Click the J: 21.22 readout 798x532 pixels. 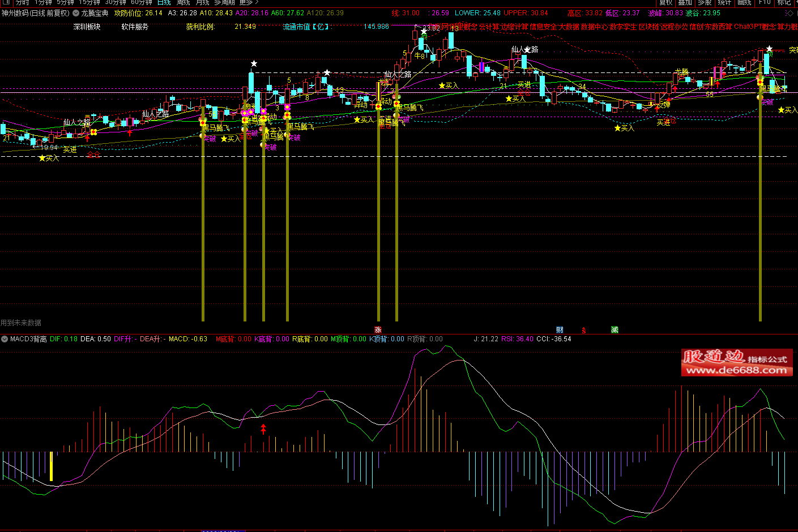click(486, 339)
